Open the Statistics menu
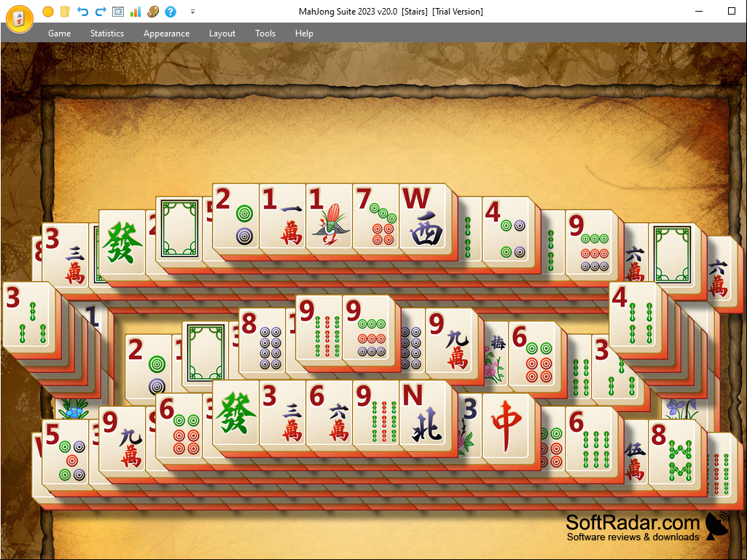 coord(107,33)
